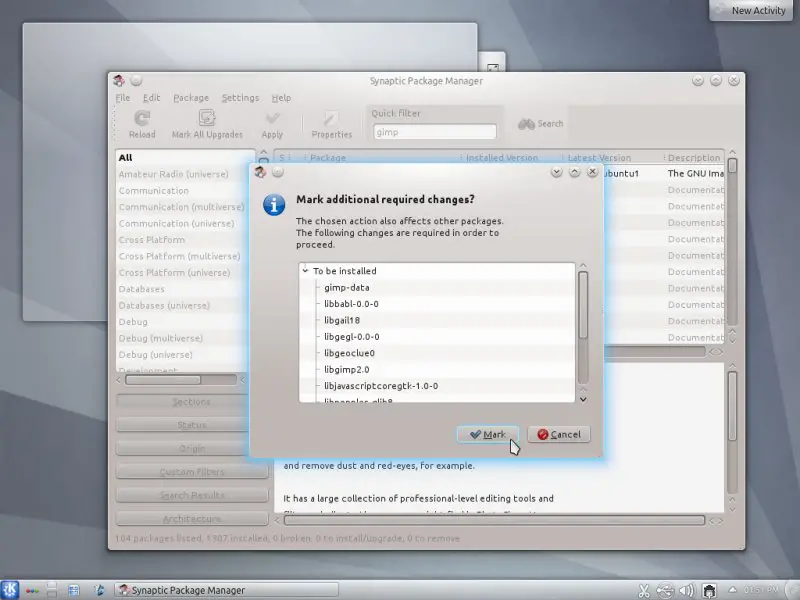Open the KDE Kickoff application launcher
800x600 pixels.
tap(10, 590)
